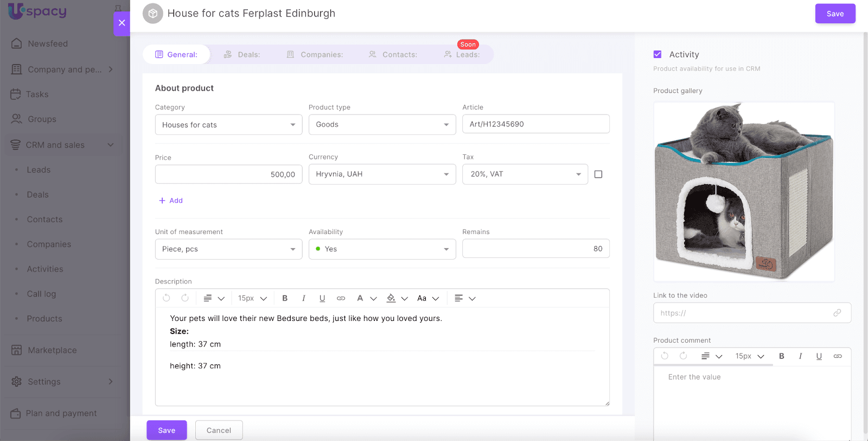Open the Category dropdown Houses for cats
Screen dimensions: 868x441
click(x=228, y=125)
